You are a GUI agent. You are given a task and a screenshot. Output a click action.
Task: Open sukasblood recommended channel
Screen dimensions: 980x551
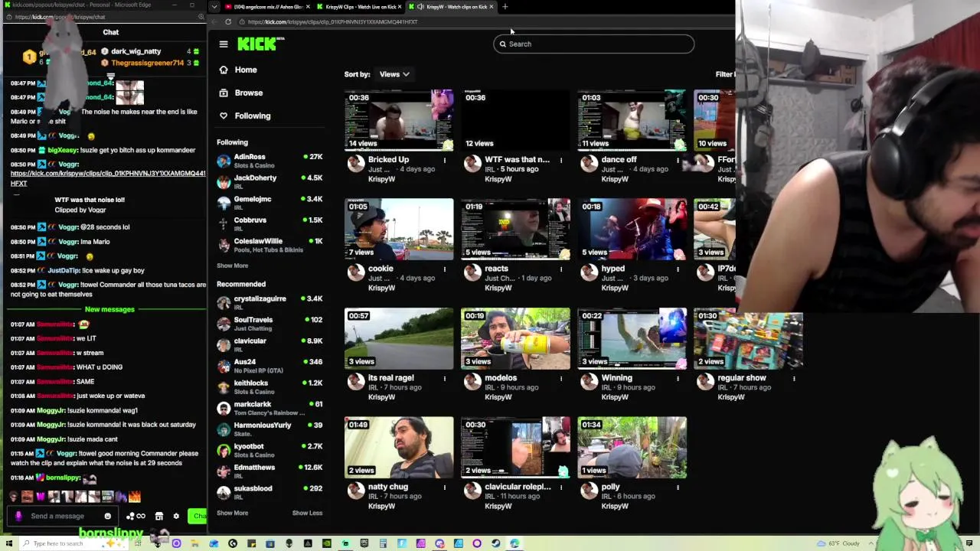[x=269, y=492]
